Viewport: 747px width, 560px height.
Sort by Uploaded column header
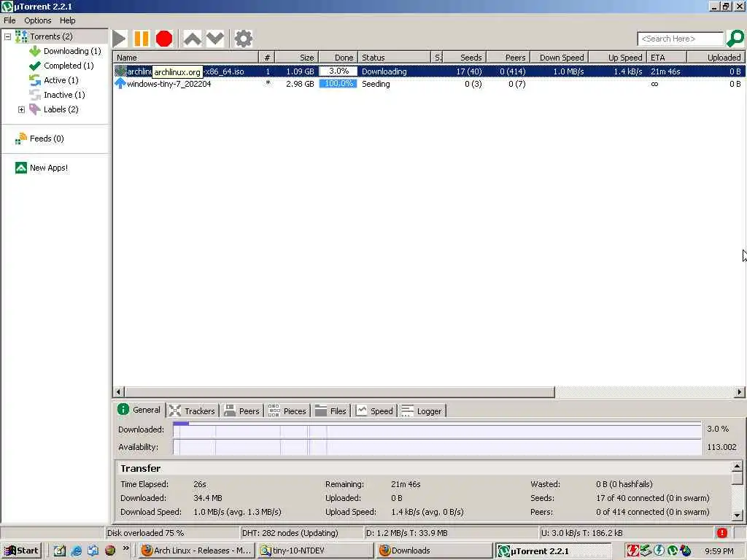[716, 57]
